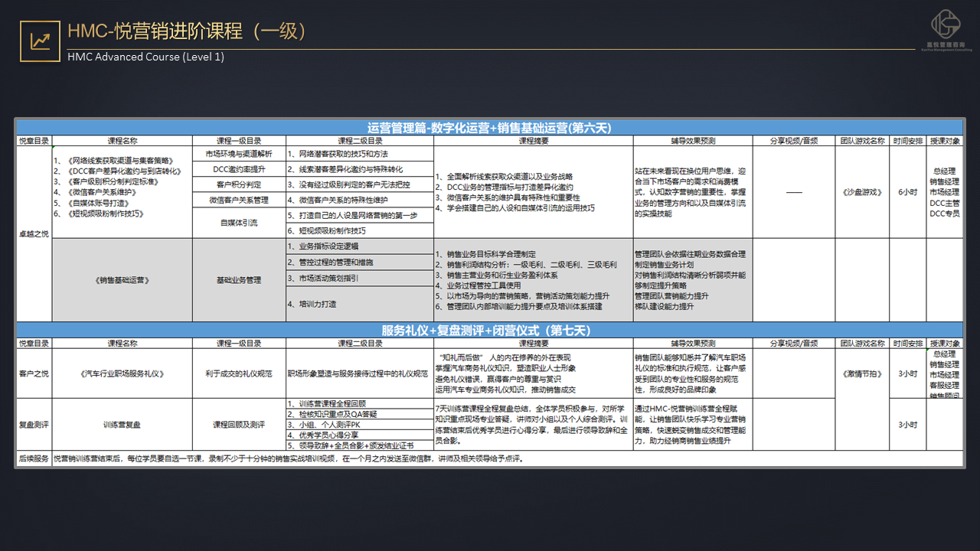Click the row 网络潜客获取的技巧和方法
This screenshot has height=551, width=980.
[360, 154]
